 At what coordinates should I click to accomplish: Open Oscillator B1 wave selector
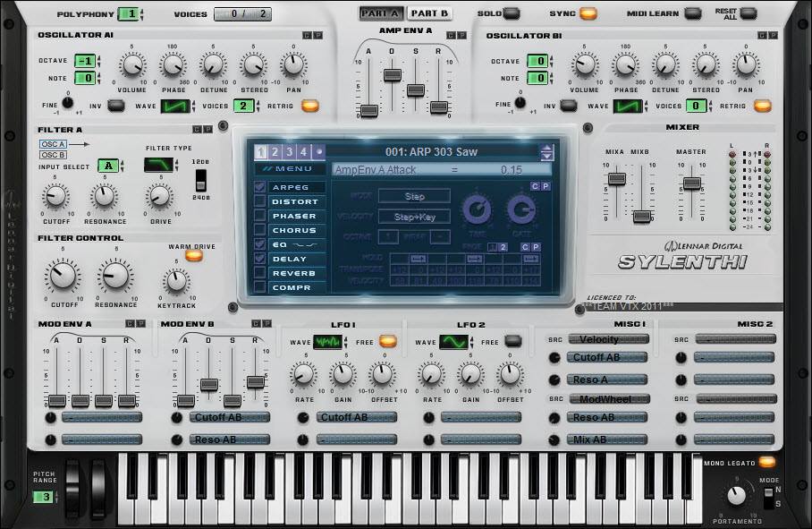click(628, 106)
